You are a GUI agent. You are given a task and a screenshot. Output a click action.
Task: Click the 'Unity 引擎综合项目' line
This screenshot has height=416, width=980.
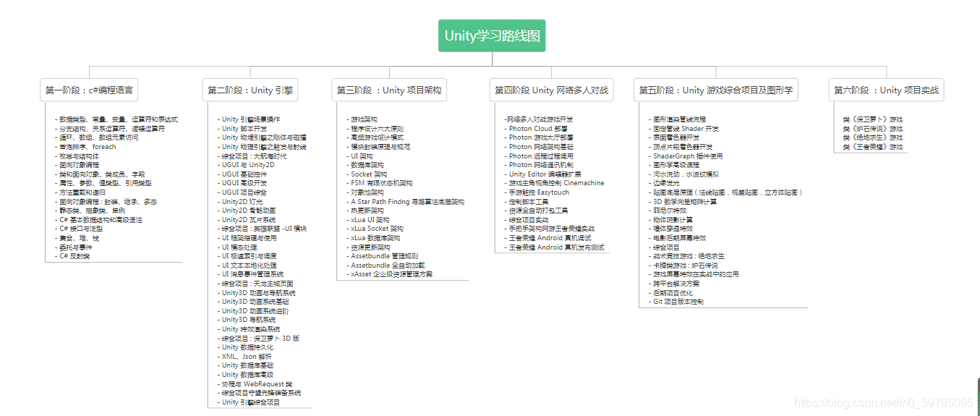[249, 402]
